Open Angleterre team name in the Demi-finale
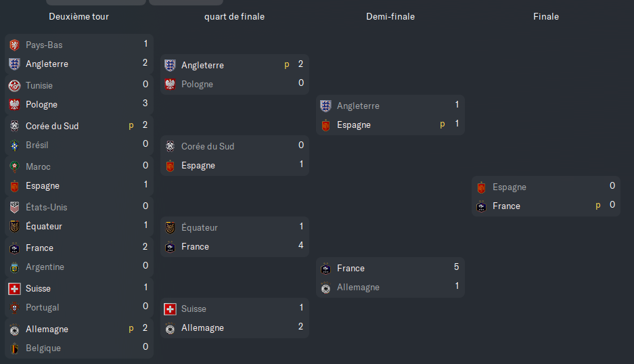 point(358,106)
